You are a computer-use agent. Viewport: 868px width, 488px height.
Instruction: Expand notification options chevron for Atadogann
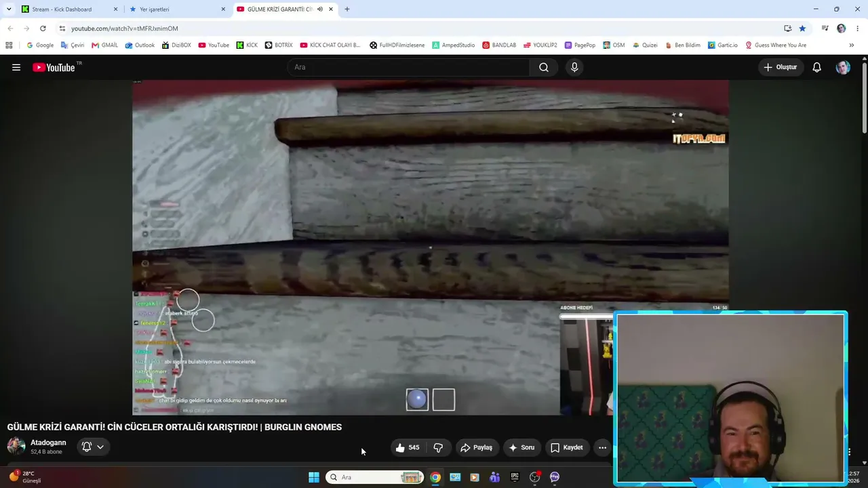click(100, 447)
